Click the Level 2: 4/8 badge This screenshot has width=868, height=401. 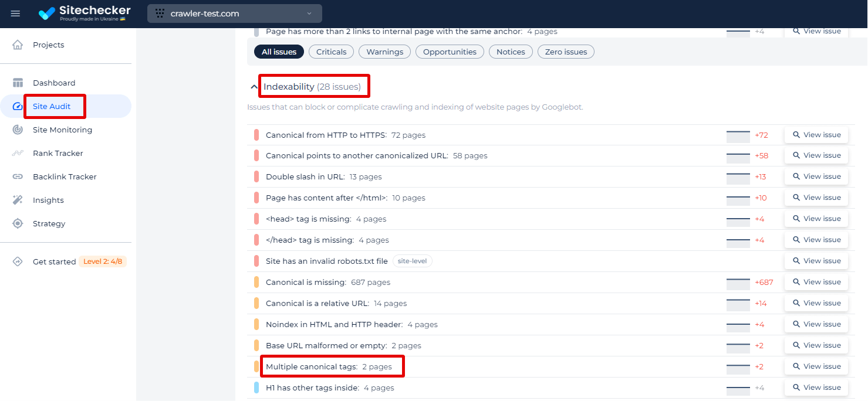point(103,261)
